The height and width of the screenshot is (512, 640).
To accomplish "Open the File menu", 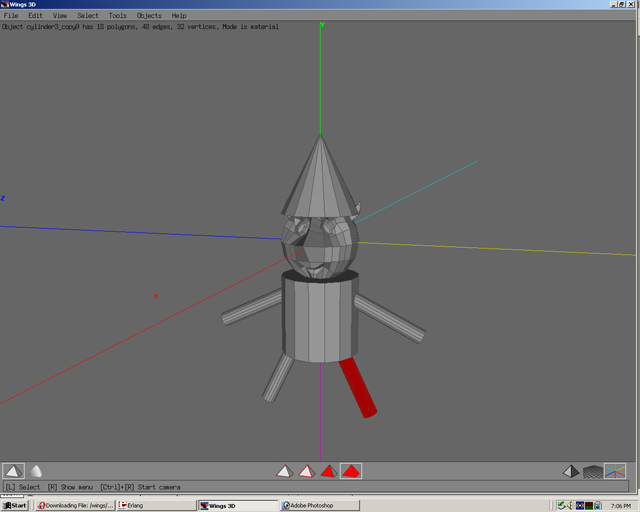I will (x=11, y=16).
